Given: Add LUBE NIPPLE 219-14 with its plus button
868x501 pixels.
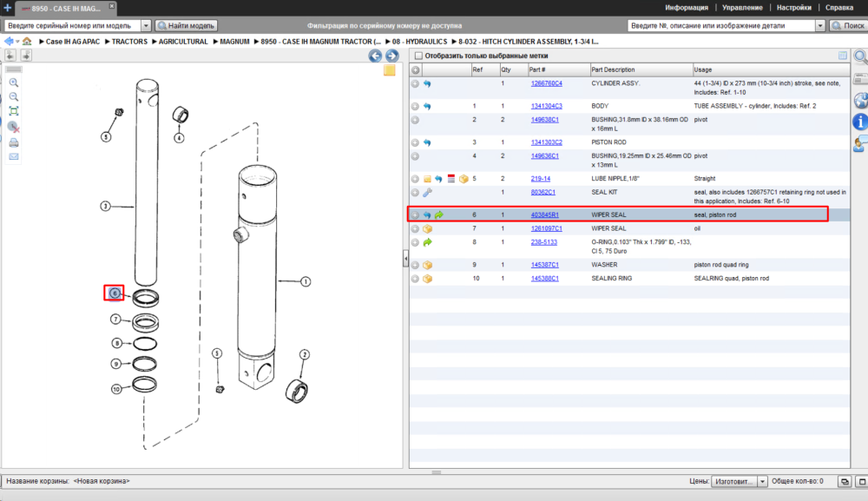Looking at the screenshot, I should point(415,179).
